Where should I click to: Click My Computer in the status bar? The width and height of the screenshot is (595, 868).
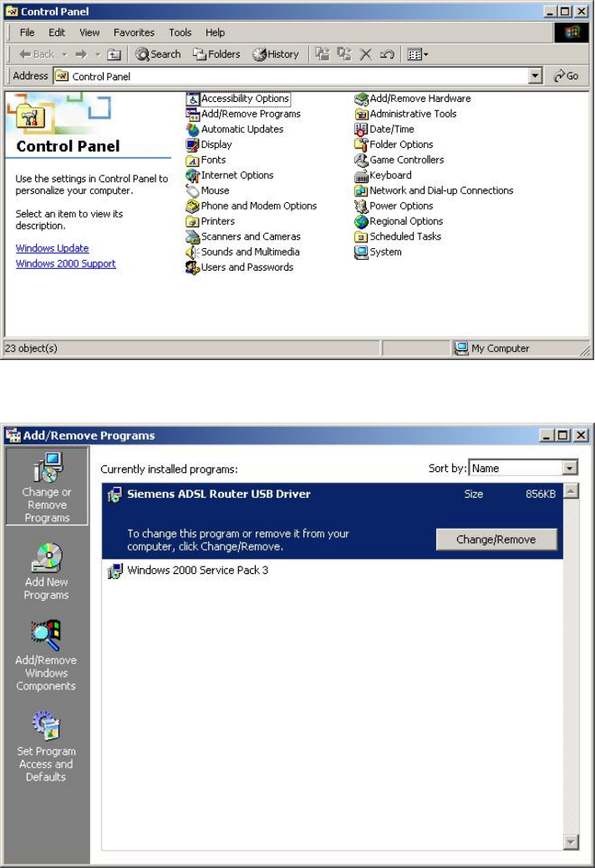491,348
